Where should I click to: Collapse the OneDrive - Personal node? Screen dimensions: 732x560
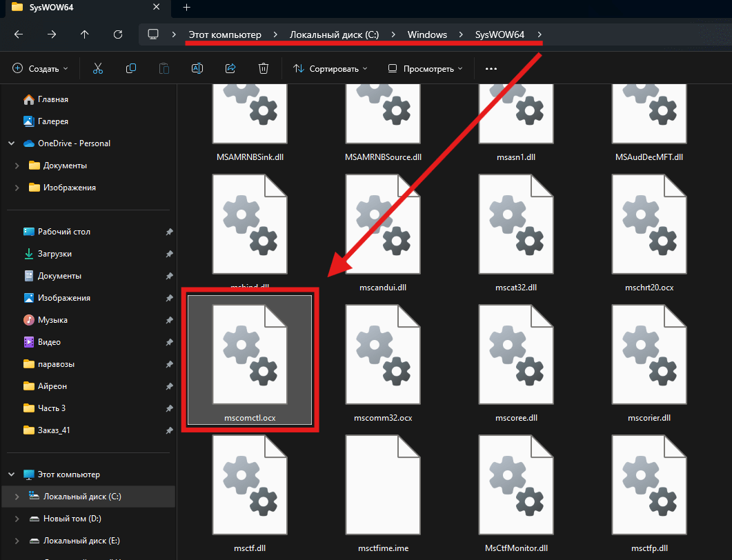click(12, 143)
